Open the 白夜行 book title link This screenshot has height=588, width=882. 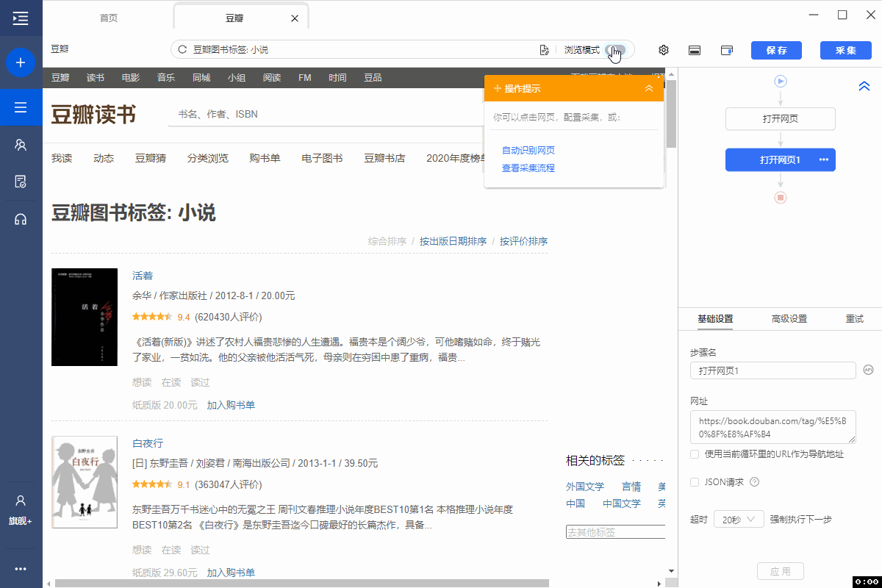[x=148, y=443]
